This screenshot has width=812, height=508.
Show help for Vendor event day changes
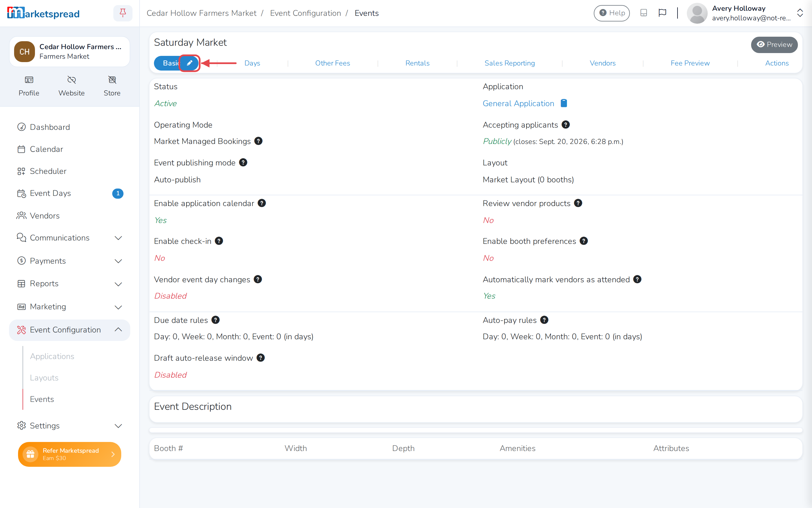point(258,279)
